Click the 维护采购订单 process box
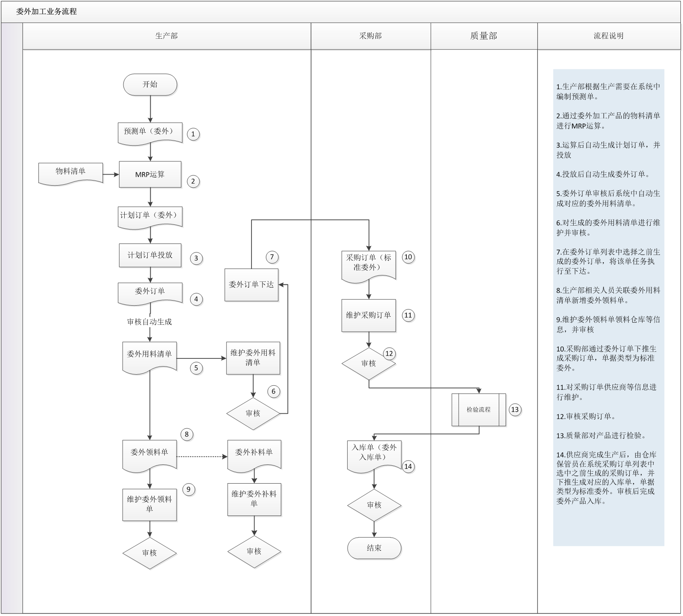Image resolution: width=683 pixels, height=616 pixels. pos(369,315)
